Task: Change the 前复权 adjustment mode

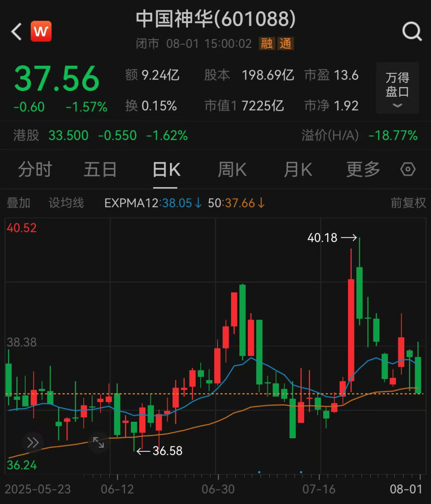Action: pos(408,203)
